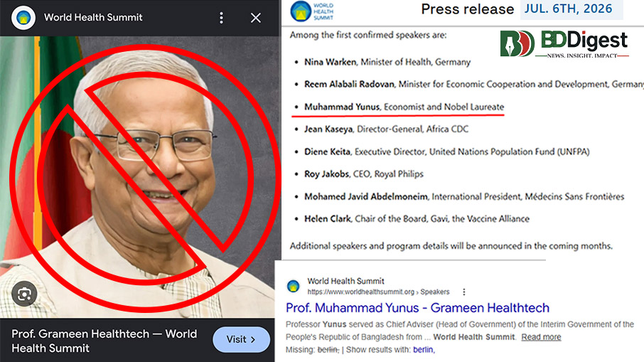
Task: Click the Jean Kaseya speaker entry
Action: point(386,129)
